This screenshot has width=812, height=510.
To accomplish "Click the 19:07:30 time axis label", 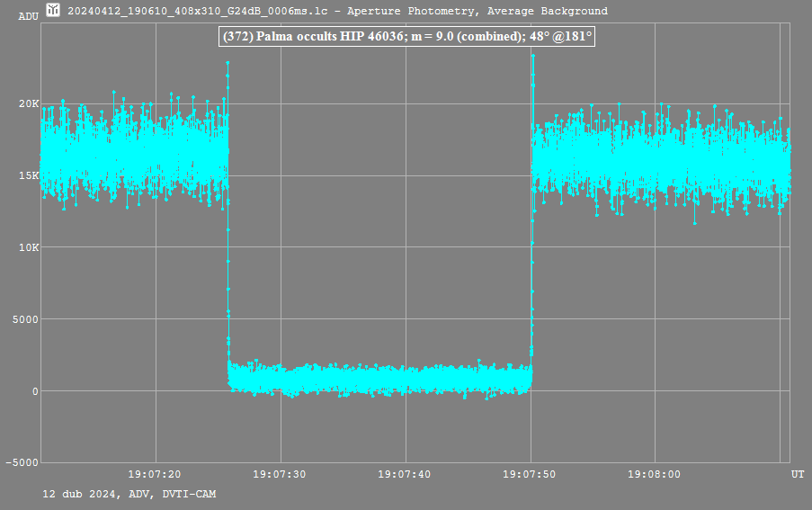I will pyautogui.click(x=279, y=474).
